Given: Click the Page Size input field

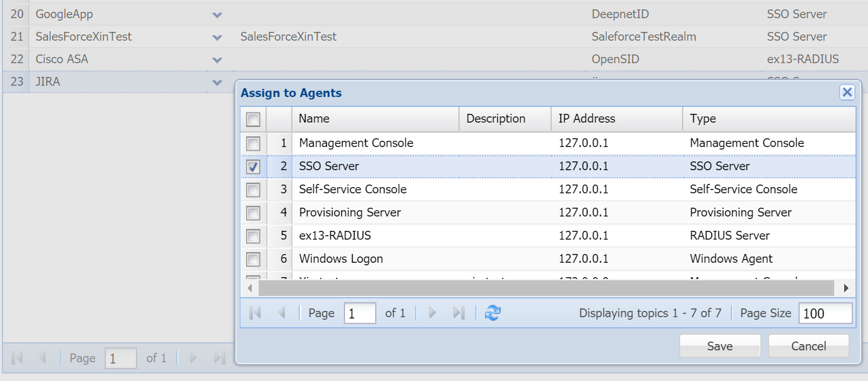Looking at the screenshot, I should [x=825, y=313].
